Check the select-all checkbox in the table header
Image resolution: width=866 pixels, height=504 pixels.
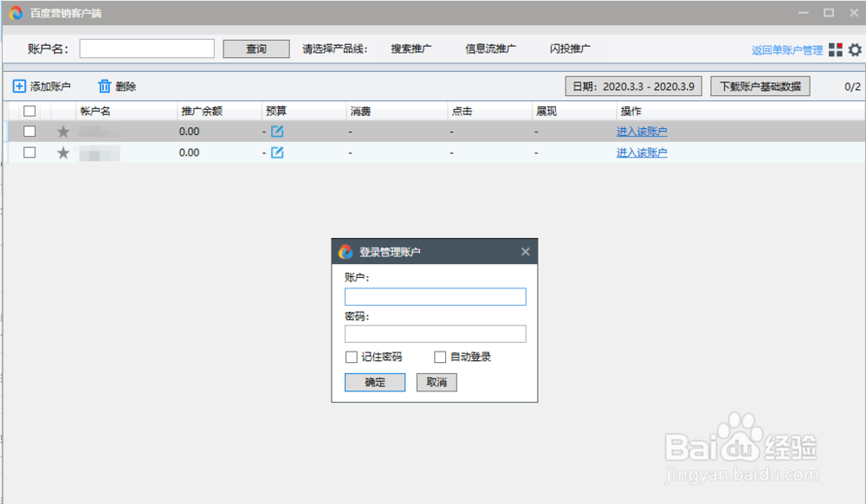coord(29,111)
